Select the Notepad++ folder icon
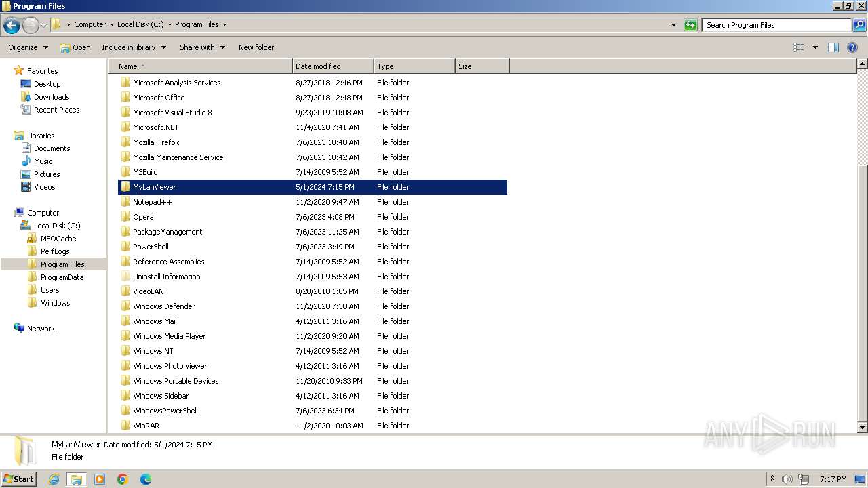 pos(125,202)
